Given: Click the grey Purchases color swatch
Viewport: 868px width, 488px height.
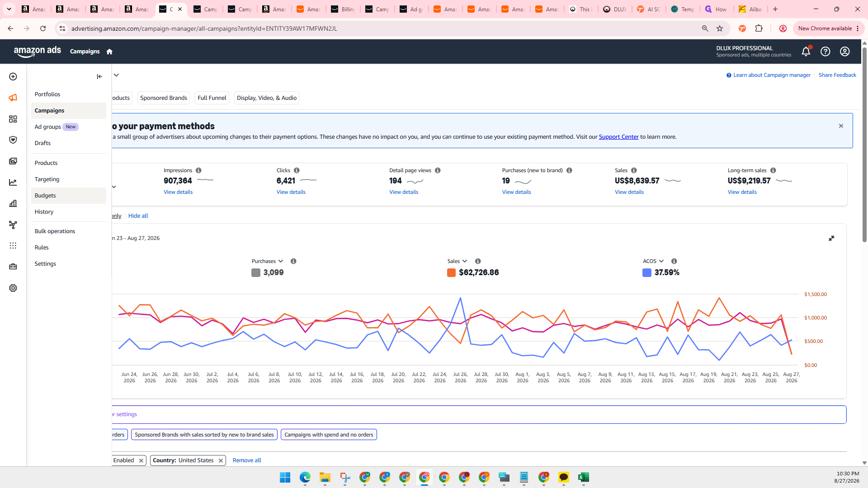Looking at the screenshot, I should 256,273.
